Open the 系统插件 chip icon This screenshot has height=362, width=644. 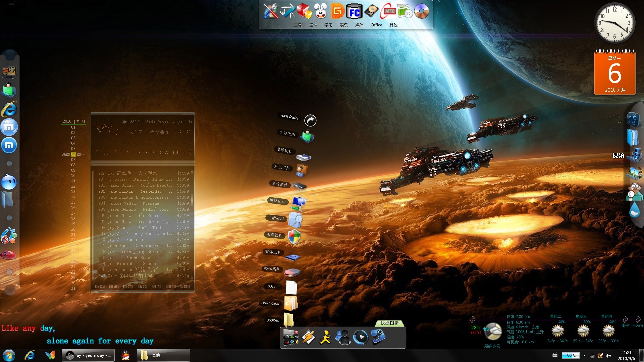click(299, 186)
